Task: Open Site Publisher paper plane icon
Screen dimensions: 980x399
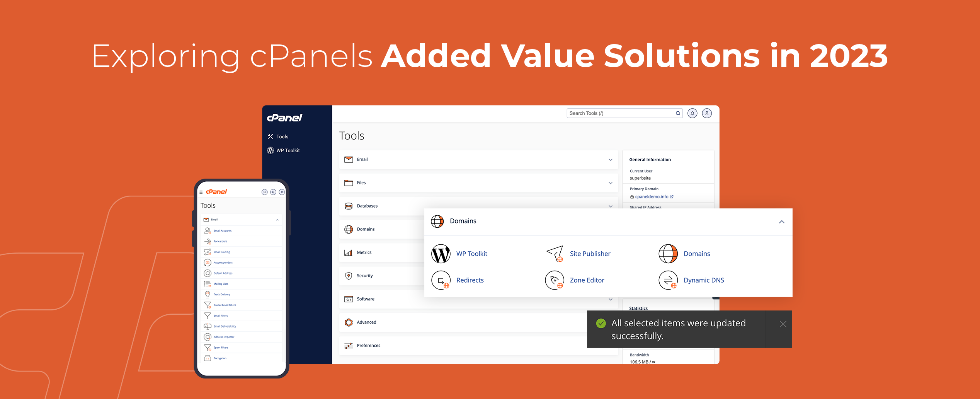Action: (555, 254)
